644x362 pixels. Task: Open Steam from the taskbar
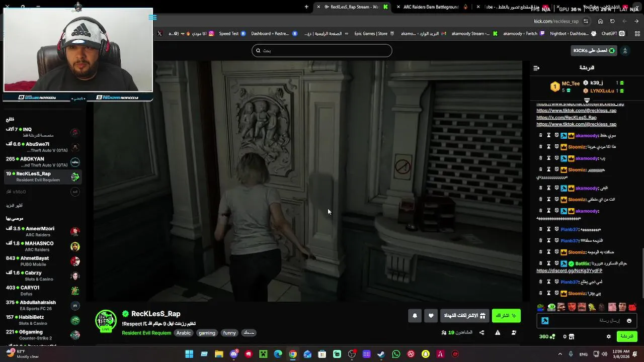381,354
